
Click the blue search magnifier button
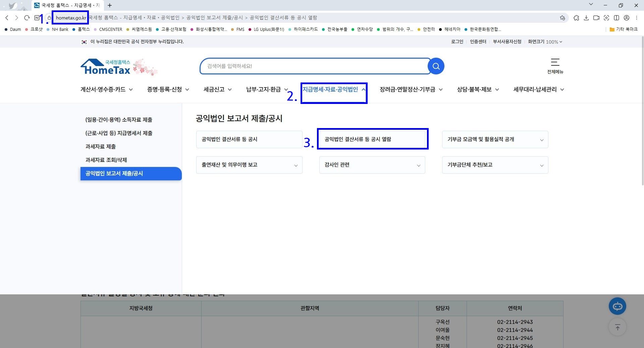436,66
